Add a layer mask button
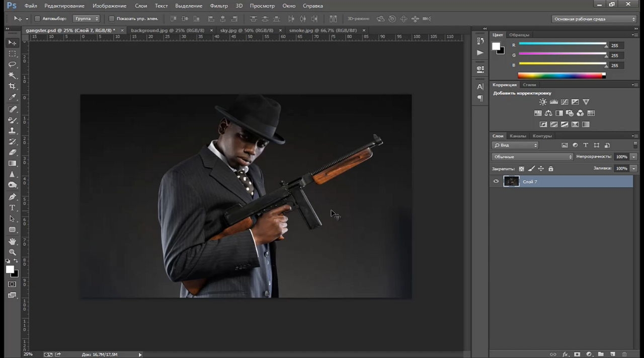 click(577, 354)
